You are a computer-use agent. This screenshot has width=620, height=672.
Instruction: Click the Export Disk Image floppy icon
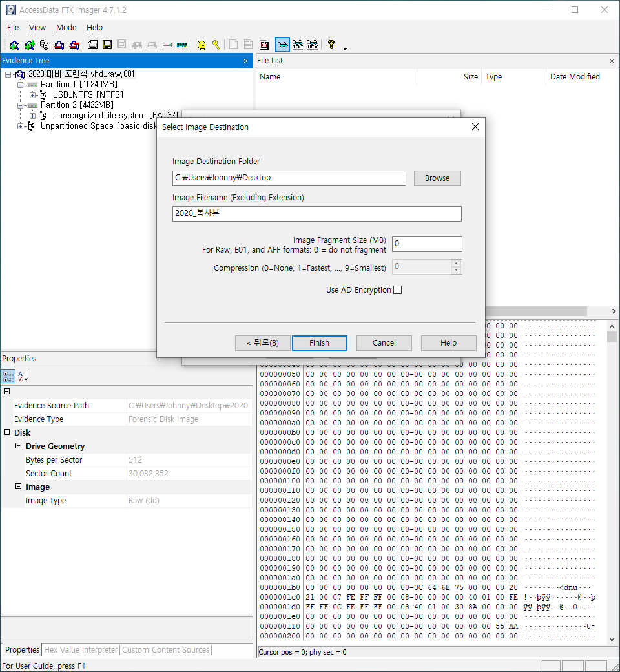[x=107, y=45]
